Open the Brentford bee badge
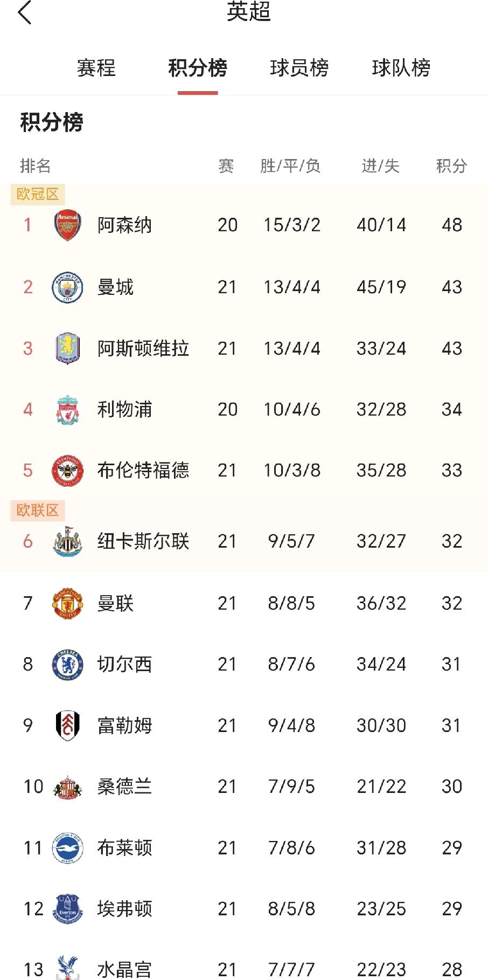 (x=67, y=471)
